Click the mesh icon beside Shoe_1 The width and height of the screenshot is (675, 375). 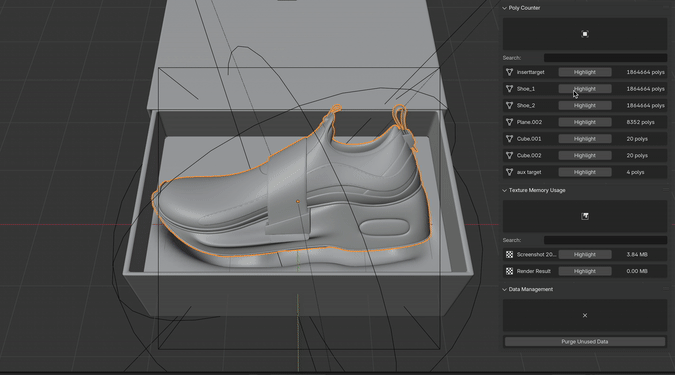click(x=509, y=89)
